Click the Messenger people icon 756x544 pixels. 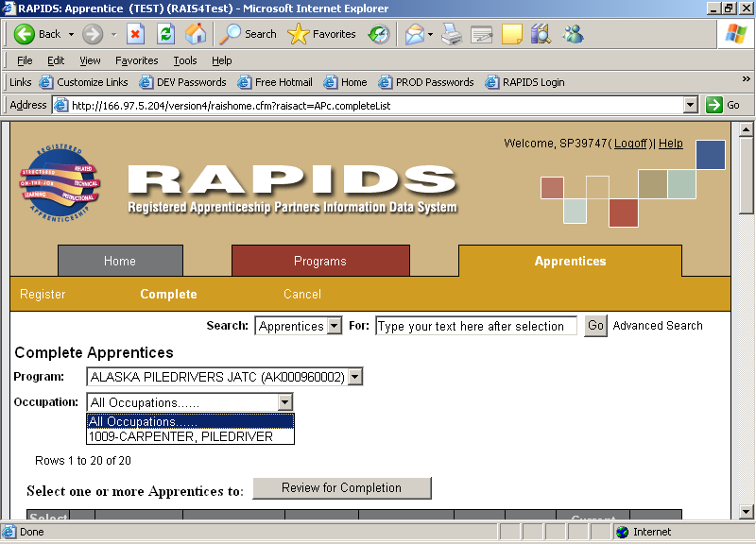[x=573, y=34]
